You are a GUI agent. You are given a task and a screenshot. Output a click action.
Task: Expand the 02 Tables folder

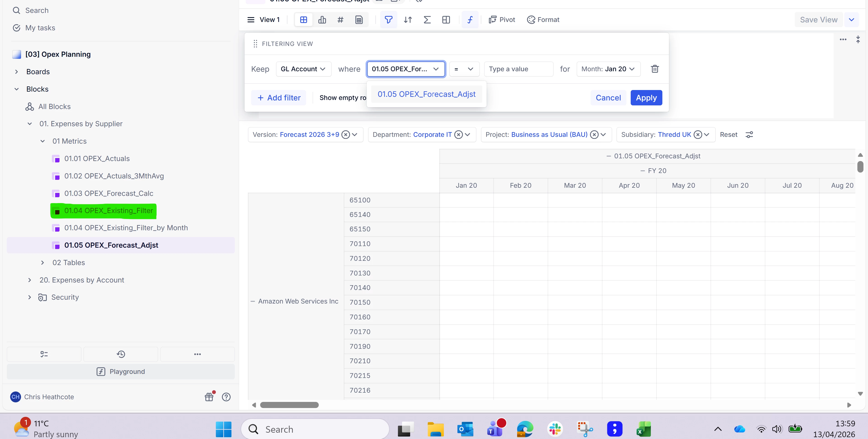[x=43, y=263]
